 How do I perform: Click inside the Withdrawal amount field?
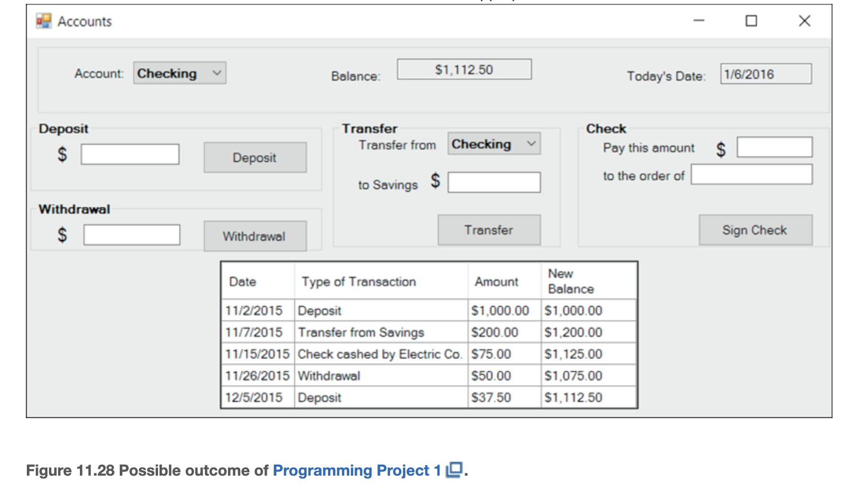pyautogui.click(x=131, y=234)
